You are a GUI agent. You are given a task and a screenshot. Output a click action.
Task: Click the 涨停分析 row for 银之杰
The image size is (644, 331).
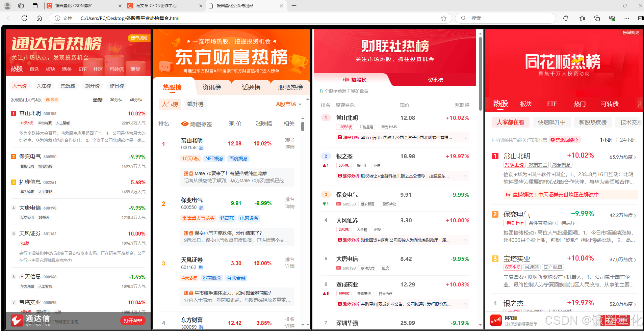tap(403, 176)
